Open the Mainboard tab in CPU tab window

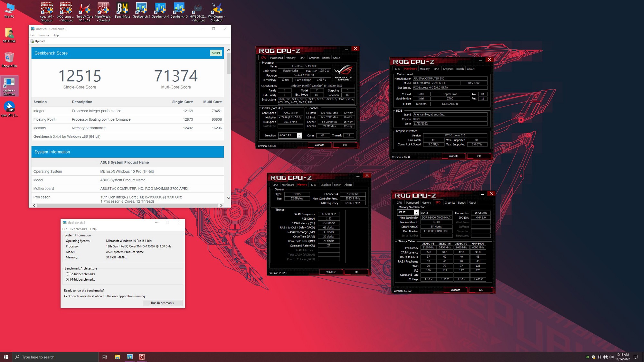(276, 58)
